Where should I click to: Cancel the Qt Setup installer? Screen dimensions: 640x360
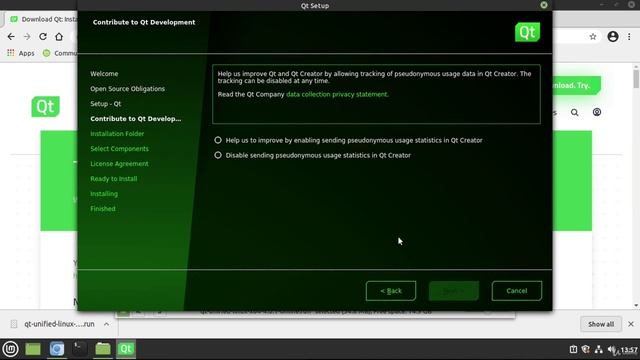(517, 291)
